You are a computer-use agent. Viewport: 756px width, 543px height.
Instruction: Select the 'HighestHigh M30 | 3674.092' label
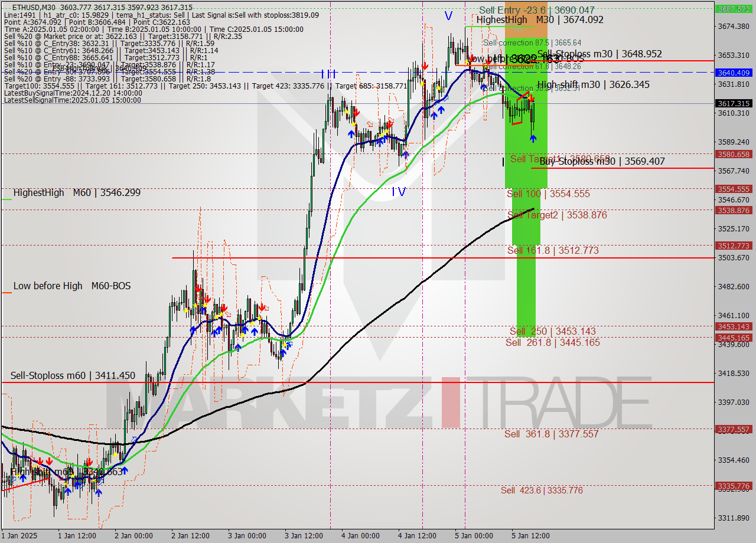click(x=540, y=19)
